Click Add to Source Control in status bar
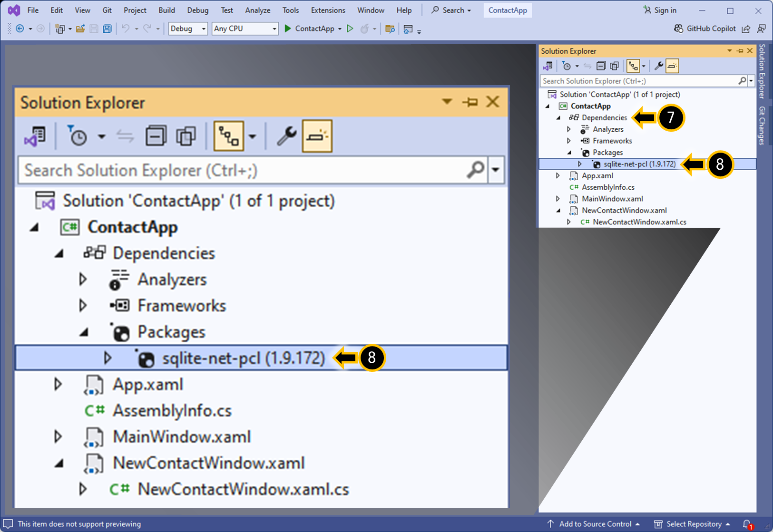773x532 pixels. pyautogui.click(x=594, y=524)
